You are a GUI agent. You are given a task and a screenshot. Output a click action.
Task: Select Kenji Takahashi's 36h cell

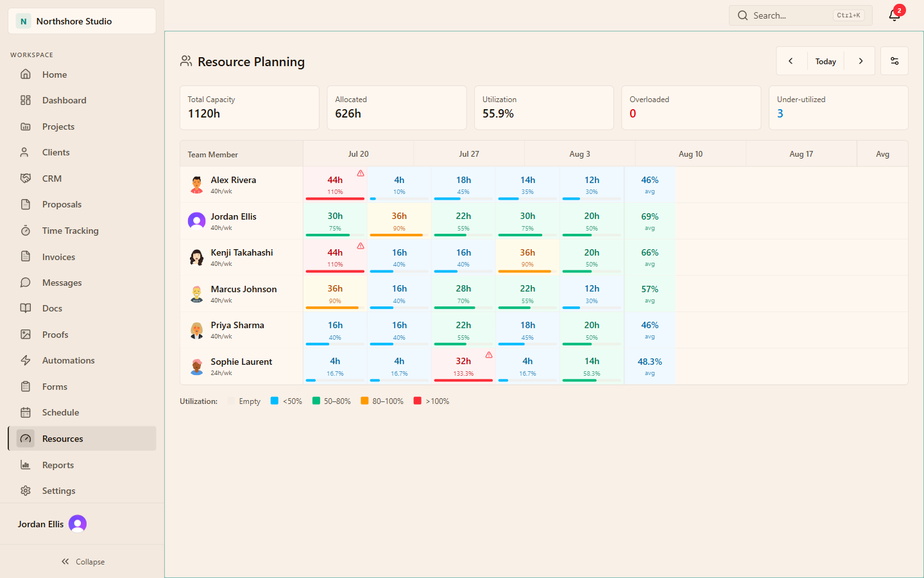tap(527, 258)
